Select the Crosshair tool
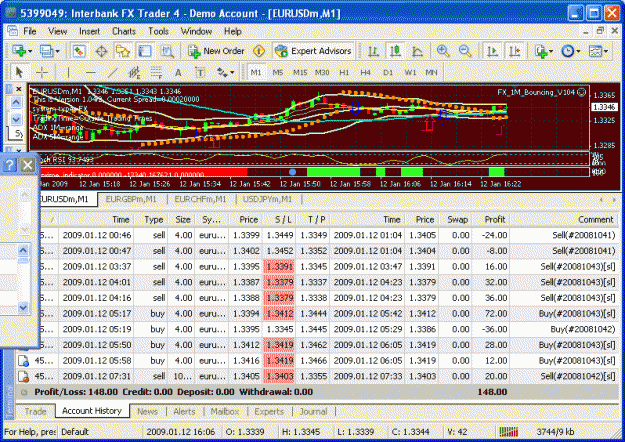This screenshot has width=625, height=442. tap(41, 73)
